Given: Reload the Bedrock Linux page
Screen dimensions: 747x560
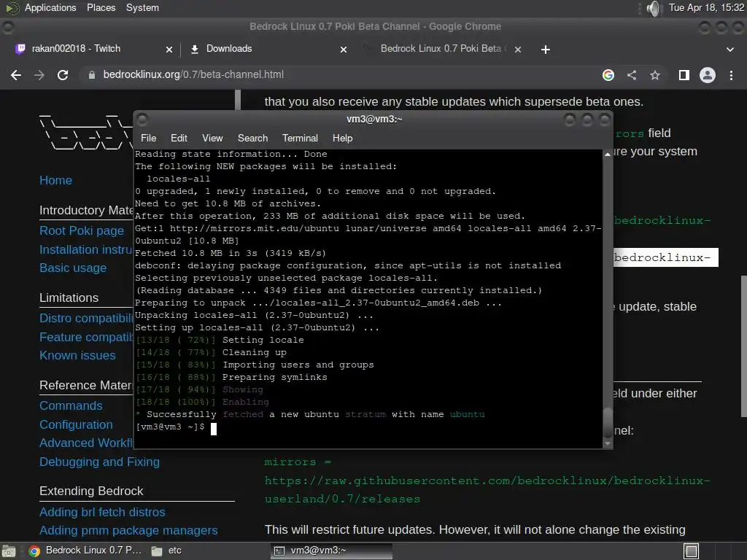Looking at the screenshot, I should pos(63,75).
